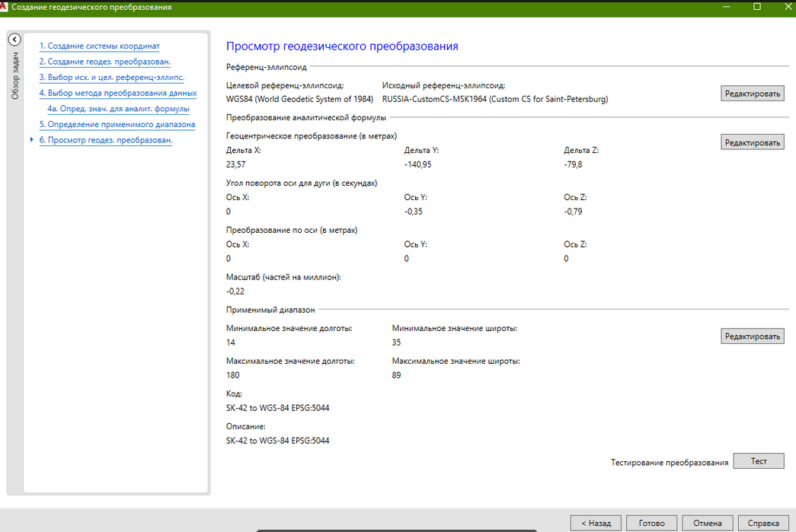Click the vertical 'Обзор задач' panel label
796x532 pixels.
point(14,76)
